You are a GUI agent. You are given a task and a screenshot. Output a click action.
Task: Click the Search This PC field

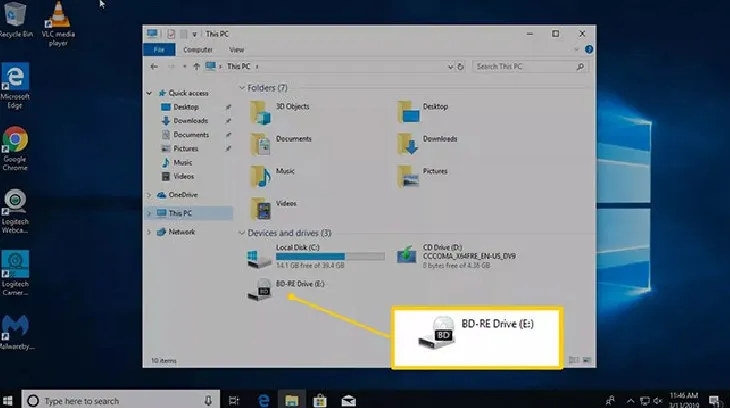coord(525,66)
